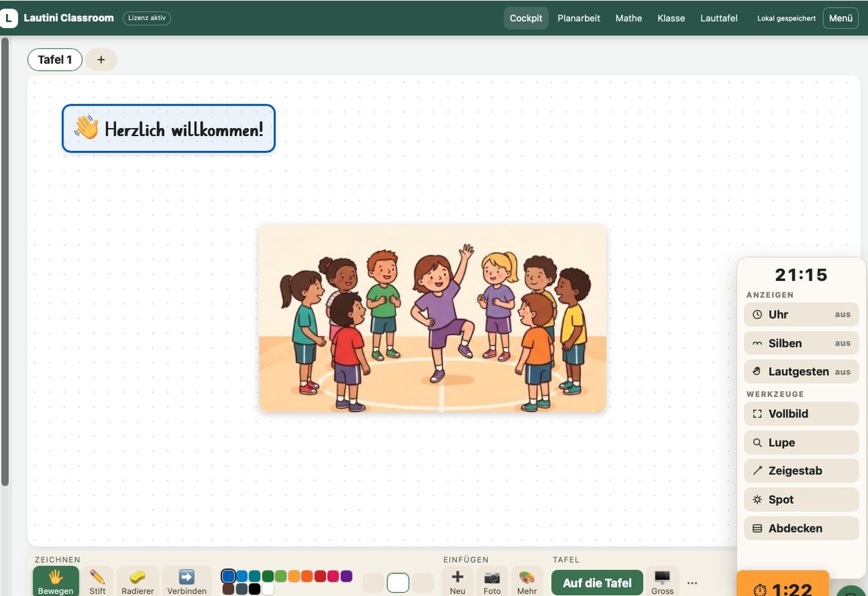Select the Stift pencil tool
Screen dimensions: 868x596
tap(97, 581)
